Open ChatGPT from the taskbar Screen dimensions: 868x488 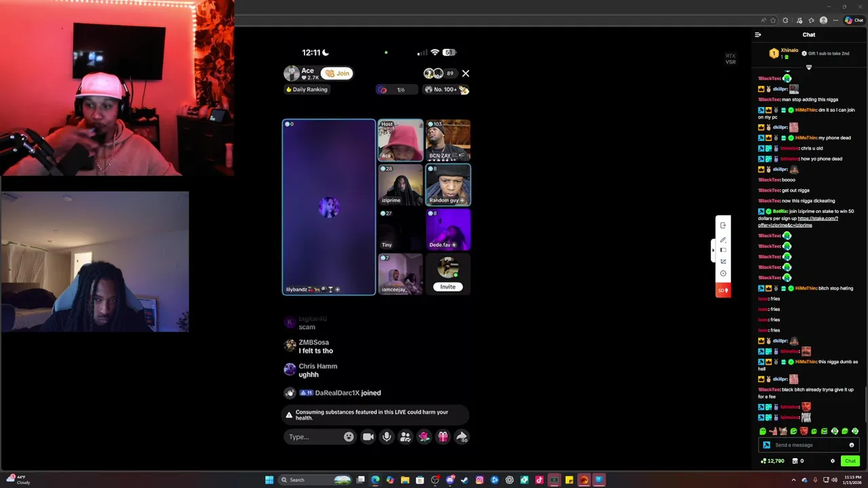[509, 480]
